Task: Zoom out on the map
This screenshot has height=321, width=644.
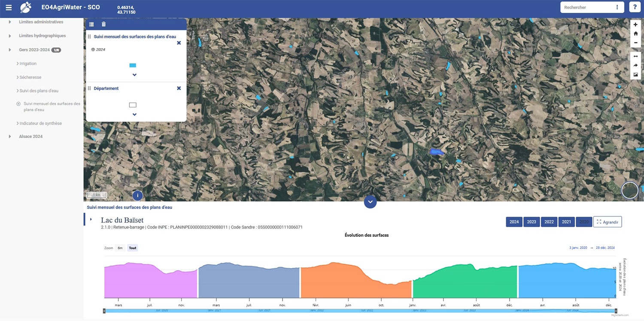Action: click(635, 43)
